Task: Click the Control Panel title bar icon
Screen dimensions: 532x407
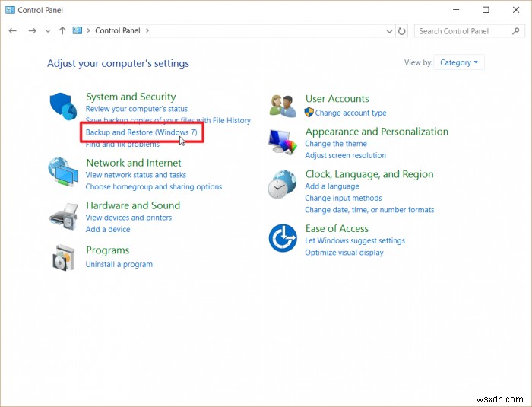Action: tap(10, 10)
